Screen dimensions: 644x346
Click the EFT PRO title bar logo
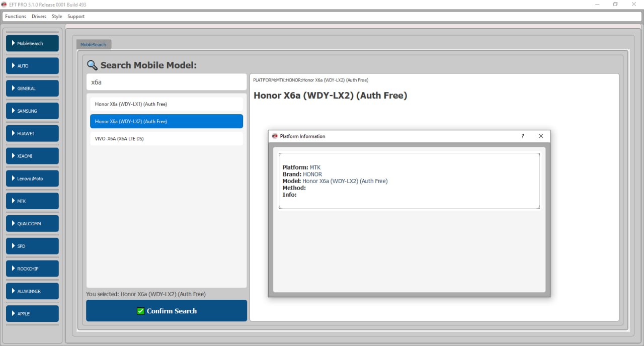click(5, 4)
